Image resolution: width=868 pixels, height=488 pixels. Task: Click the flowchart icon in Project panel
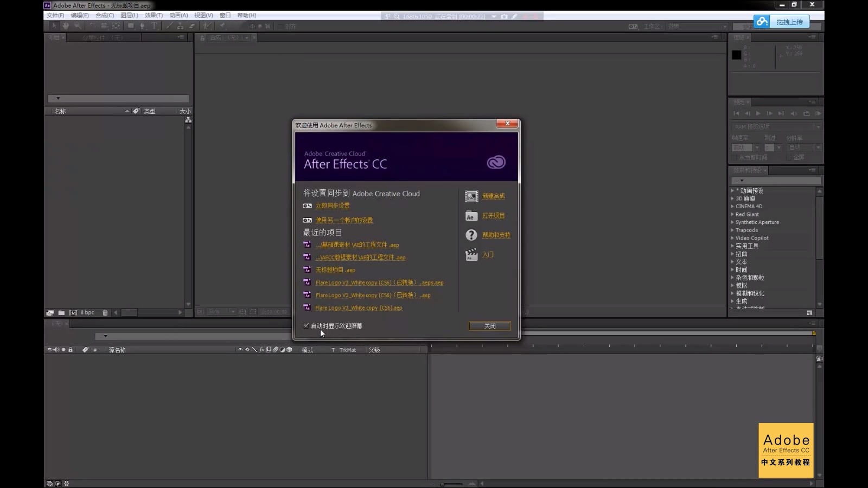click(188, 120)
